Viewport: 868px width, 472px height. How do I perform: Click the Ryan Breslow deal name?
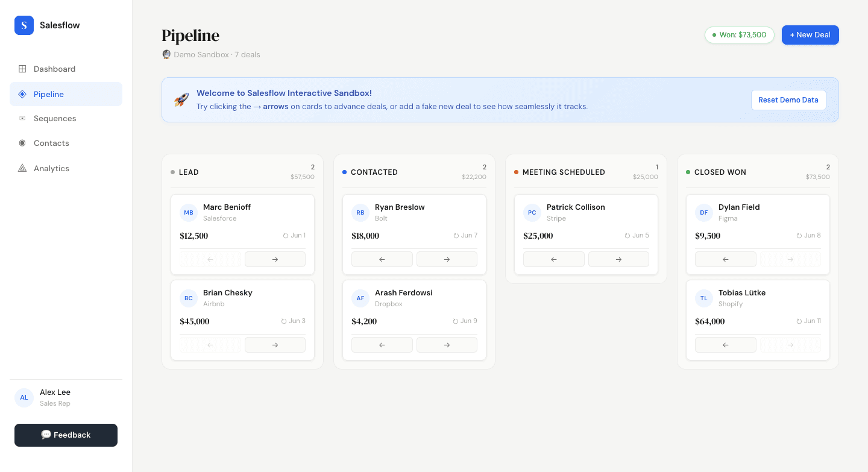[400, 207]
